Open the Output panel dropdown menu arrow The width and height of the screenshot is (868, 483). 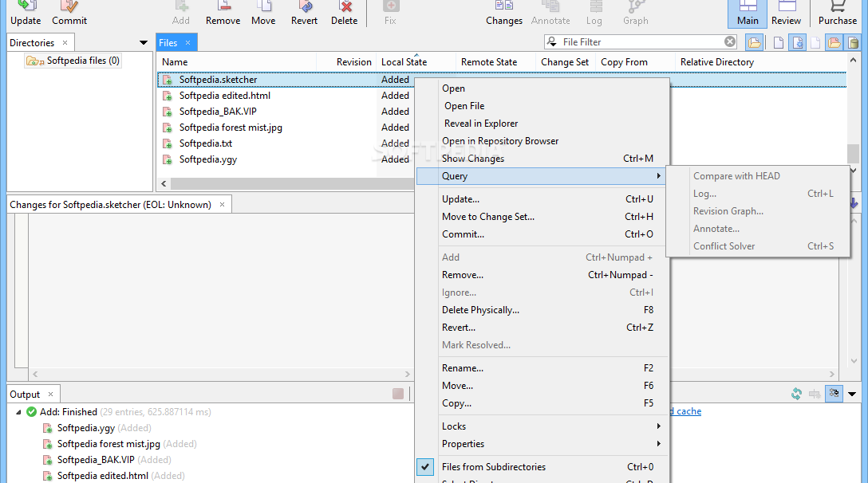pos(852,394)
